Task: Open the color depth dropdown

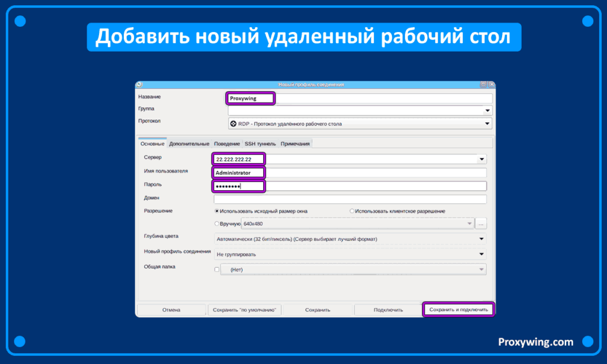Action: point(350,239)
